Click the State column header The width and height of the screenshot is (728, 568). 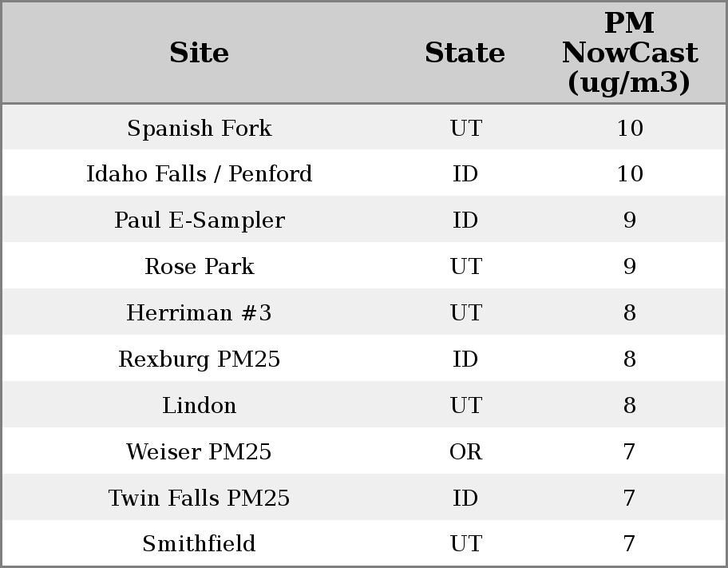(465, 53)
